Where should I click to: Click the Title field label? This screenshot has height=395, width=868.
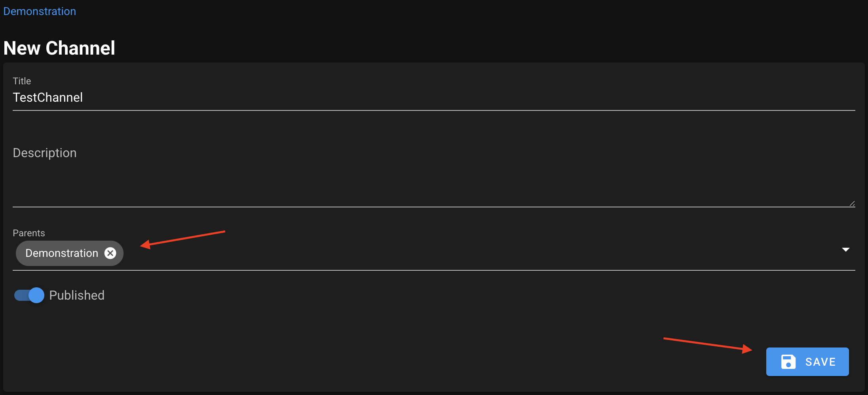coord(22,81)
